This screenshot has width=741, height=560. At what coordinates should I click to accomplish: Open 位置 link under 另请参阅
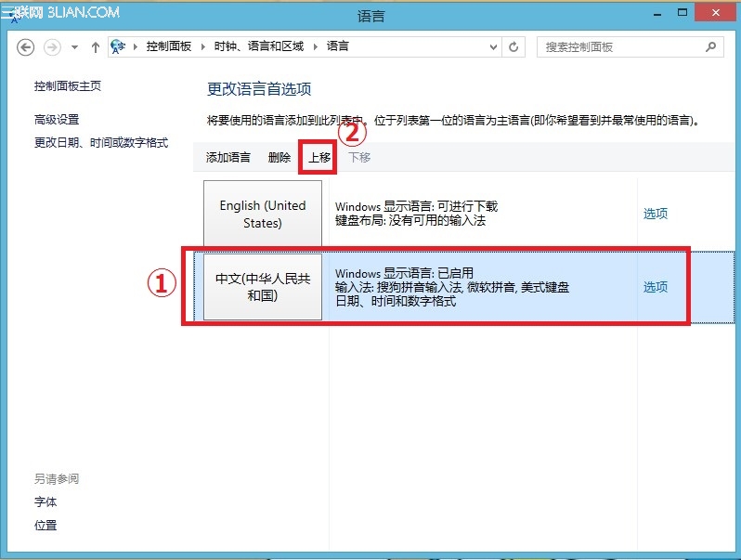[45, 525]
